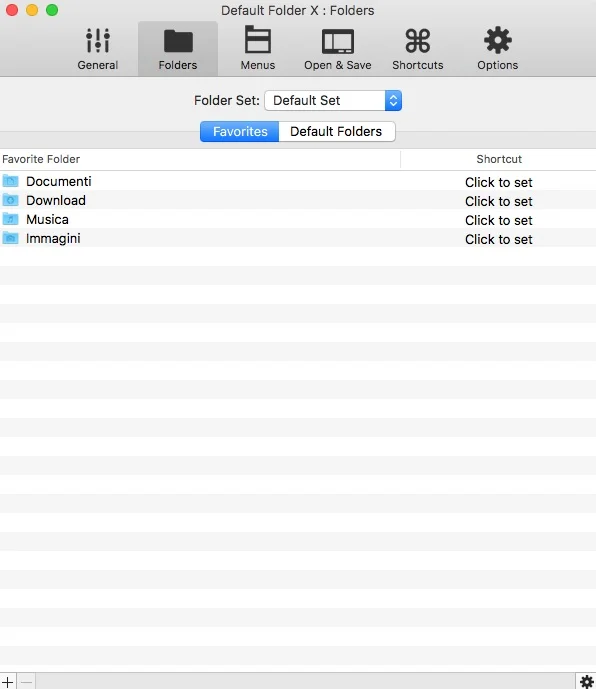Screen dimensions: 596x689
Task: Remove selected favorite with minus button
Action: 26,682
